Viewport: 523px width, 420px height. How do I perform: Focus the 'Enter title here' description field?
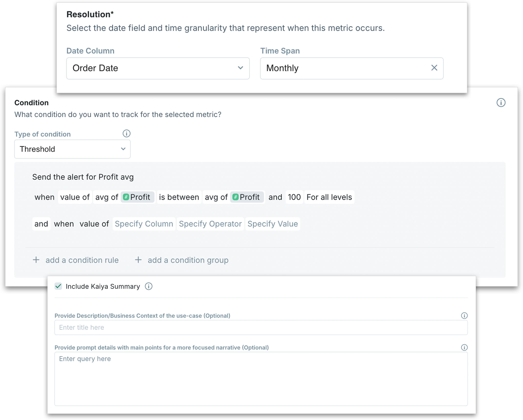point(261,327)
